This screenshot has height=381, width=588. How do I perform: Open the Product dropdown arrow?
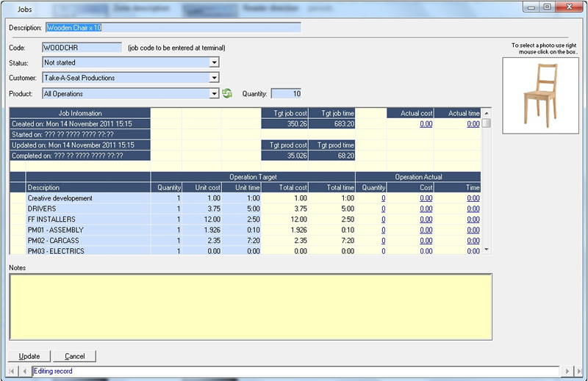(x=214, y=94)
